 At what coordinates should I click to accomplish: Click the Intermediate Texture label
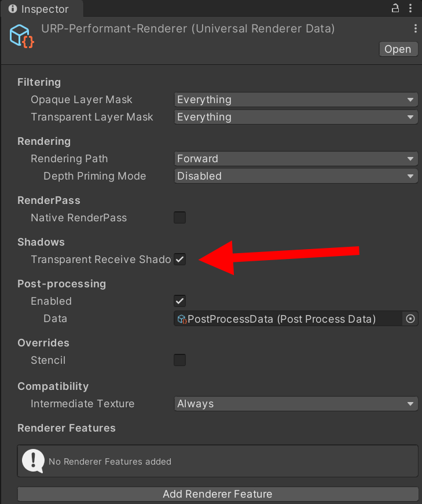[x=83, y=404]
